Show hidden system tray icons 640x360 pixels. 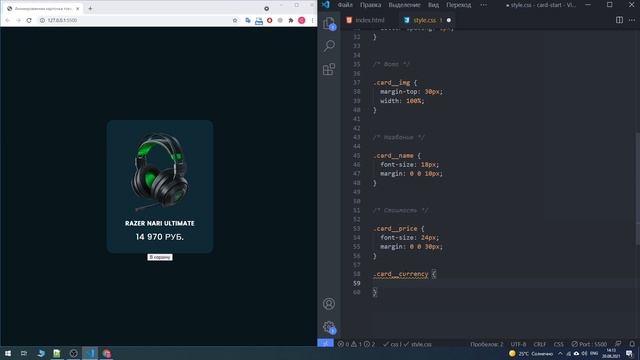(560, 353)
